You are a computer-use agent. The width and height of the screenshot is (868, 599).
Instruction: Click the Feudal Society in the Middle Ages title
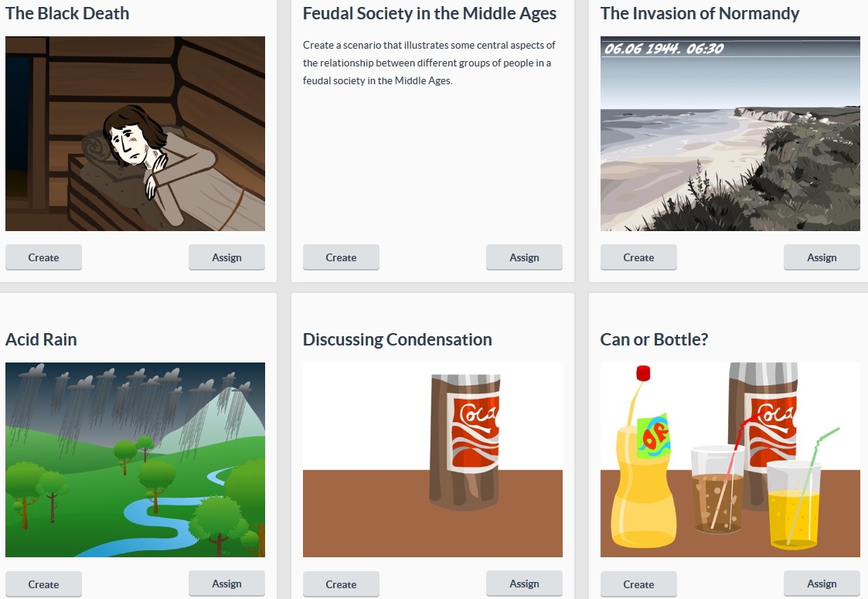click(429, 14)
